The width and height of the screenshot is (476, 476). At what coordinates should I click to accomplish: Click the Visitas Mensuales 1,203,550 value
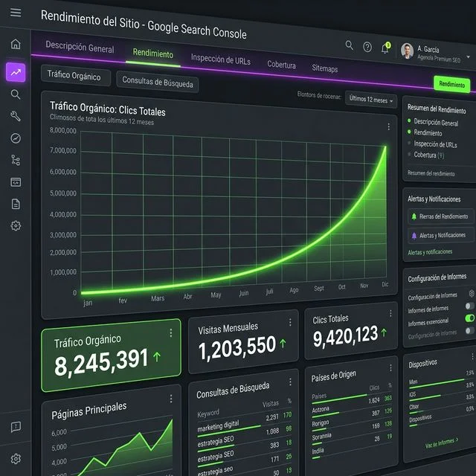[237, 347]
